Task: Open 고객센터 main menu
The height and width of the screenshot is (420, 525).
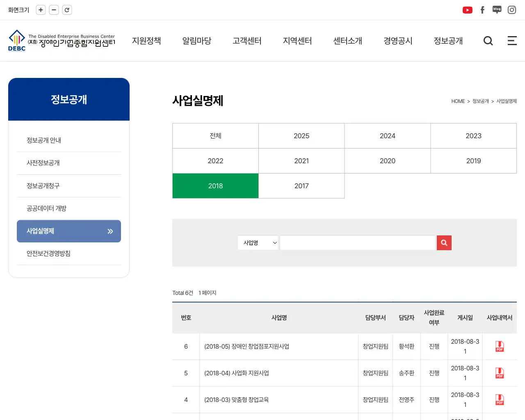Action: [247, 41]
